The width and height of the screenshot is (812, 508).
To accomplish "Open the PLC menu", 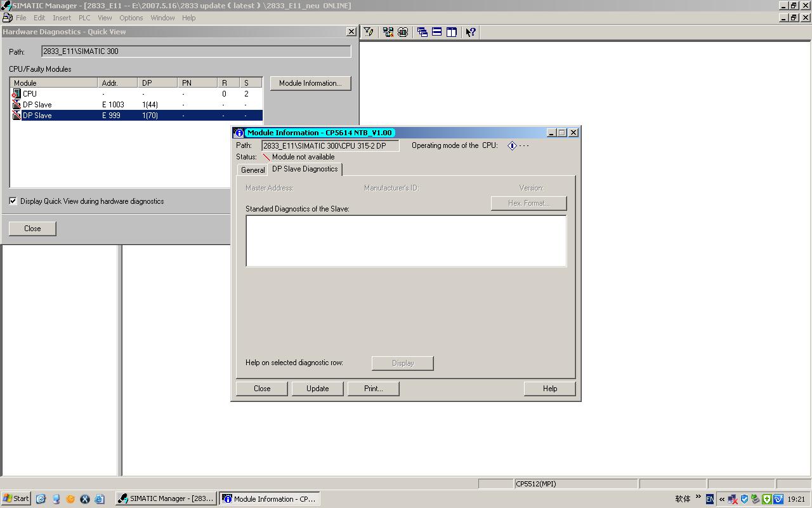I will 84,18.
